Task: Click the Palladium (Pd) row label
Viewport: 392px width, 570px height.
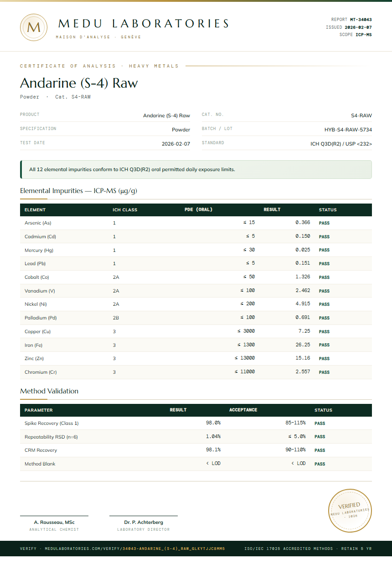Action: pos(41,318)
